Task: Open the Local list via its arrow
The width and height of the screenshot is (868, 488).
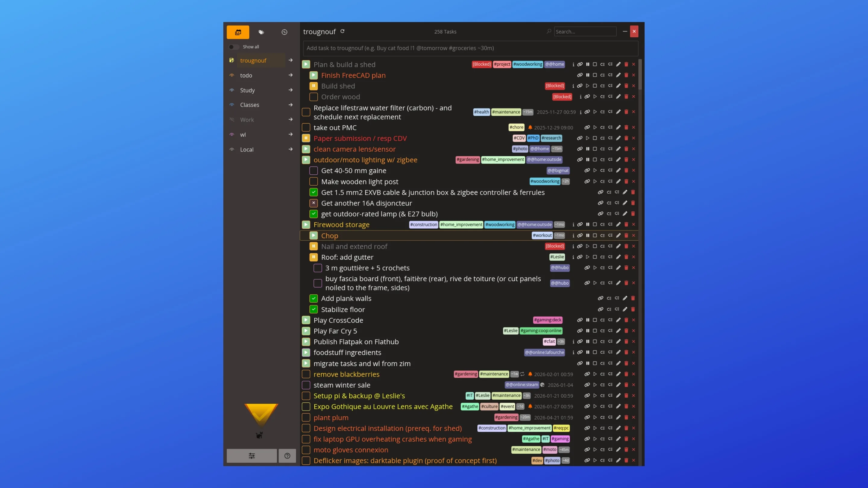Action: click(291, 149)
